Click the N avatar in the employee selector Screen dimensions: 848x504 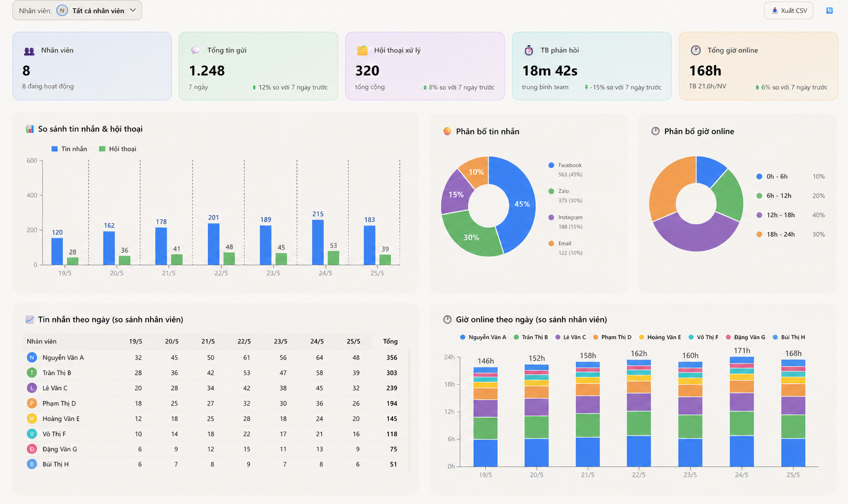click(x=62, y=10)
